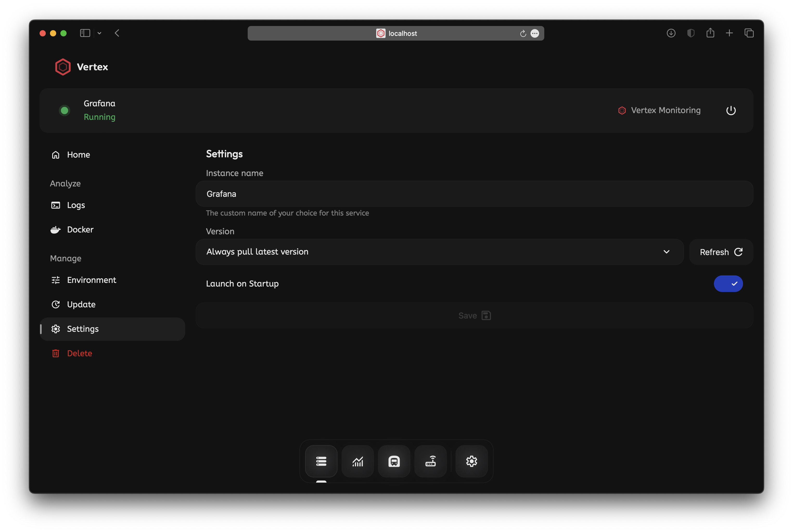Click Delete to remove the Grafana instance
The height and width of the screenshot is (532, 793).
point(79,353)
